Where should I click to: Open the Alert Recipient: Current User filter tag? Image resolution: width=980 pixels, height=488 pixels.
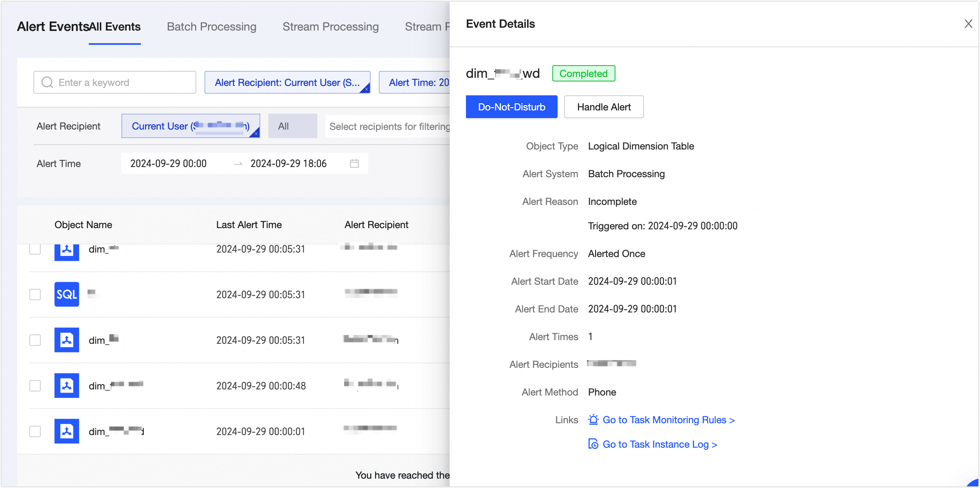287,82
